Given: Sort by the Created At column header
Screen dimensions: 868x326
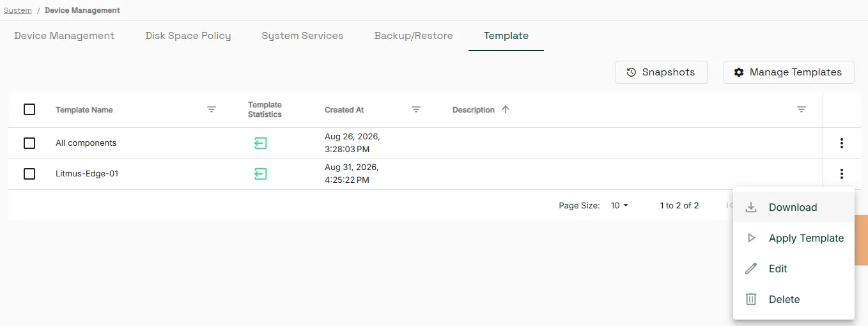Looking at the screenshot, I should tap(345, 110).
